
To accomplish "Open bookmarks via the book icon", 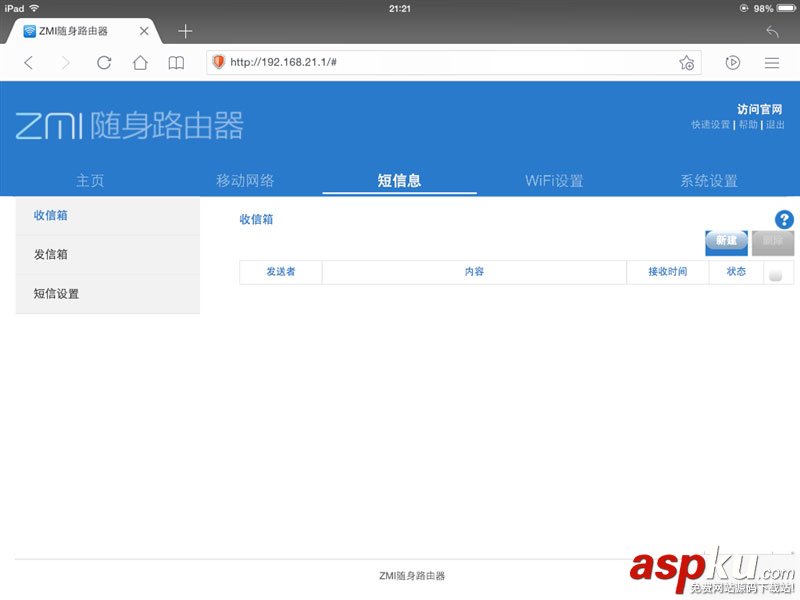I will [x=176, y=62].
